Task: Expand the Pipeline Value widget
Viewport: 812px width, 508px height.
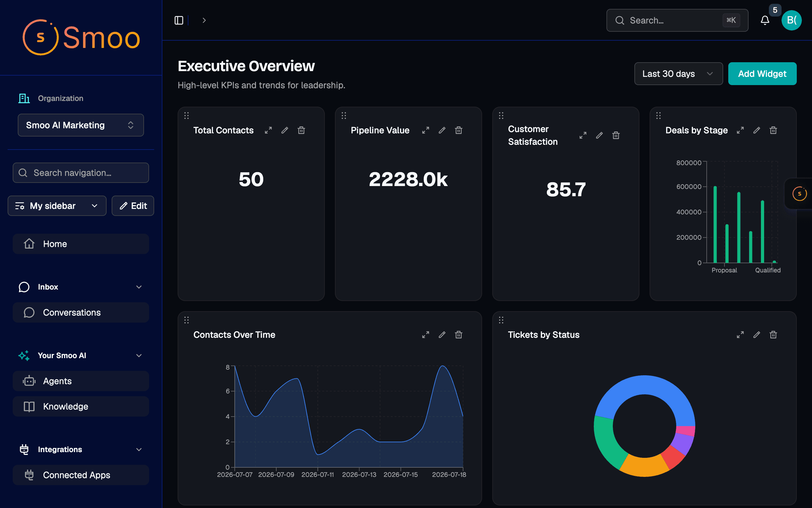Action: tap(425, 130)
